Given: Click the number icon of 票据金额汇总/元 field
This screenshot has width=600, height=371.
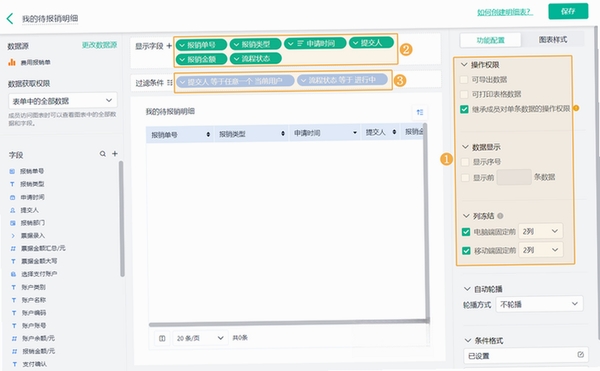Looking at the screenshot, I should coord(13,249).
